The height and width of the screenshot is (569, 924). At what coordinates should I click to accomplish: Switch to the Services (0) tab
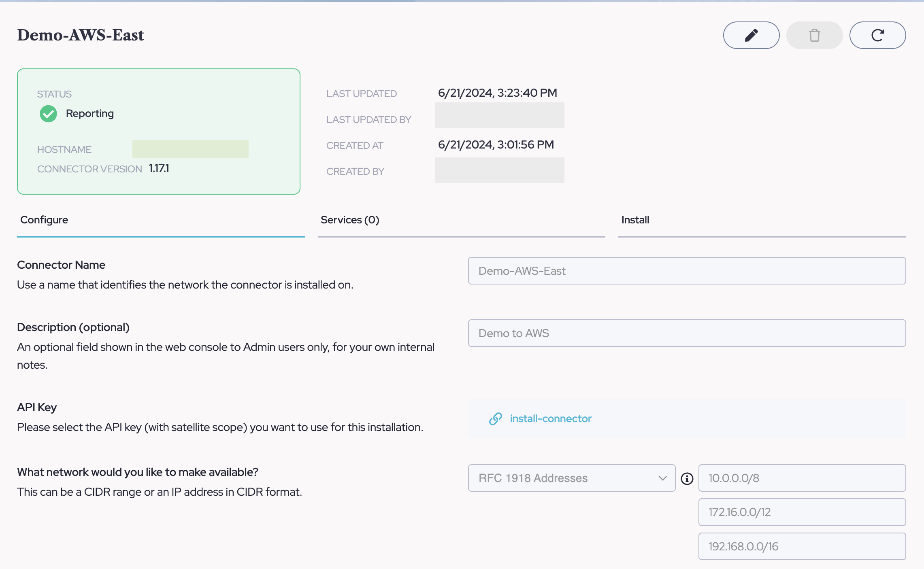pos(350,220)
